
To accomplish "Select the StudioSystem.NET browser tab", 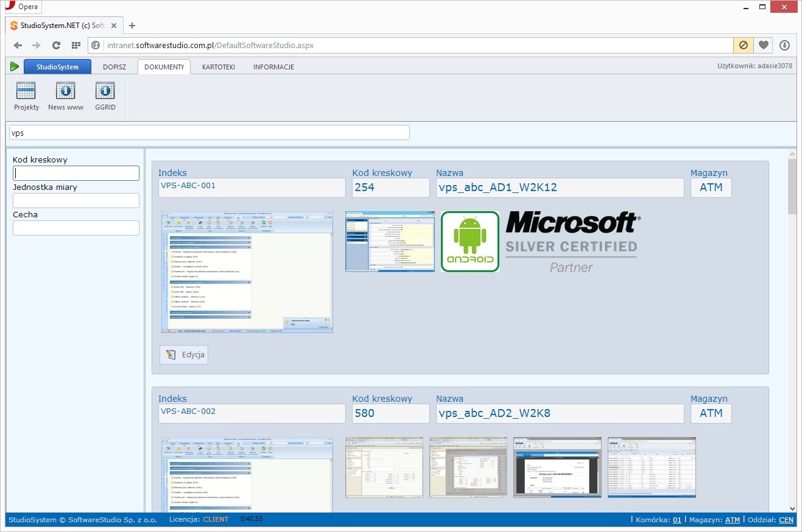I will click(x=64, y=26).
